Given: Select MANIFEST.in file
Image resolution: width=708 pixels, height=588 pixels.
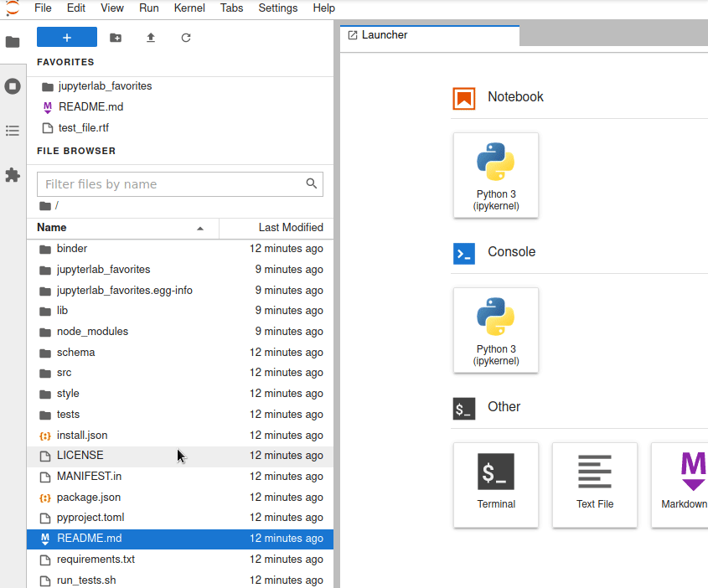Looking at the screenshot, I should (x=179, y=477).
